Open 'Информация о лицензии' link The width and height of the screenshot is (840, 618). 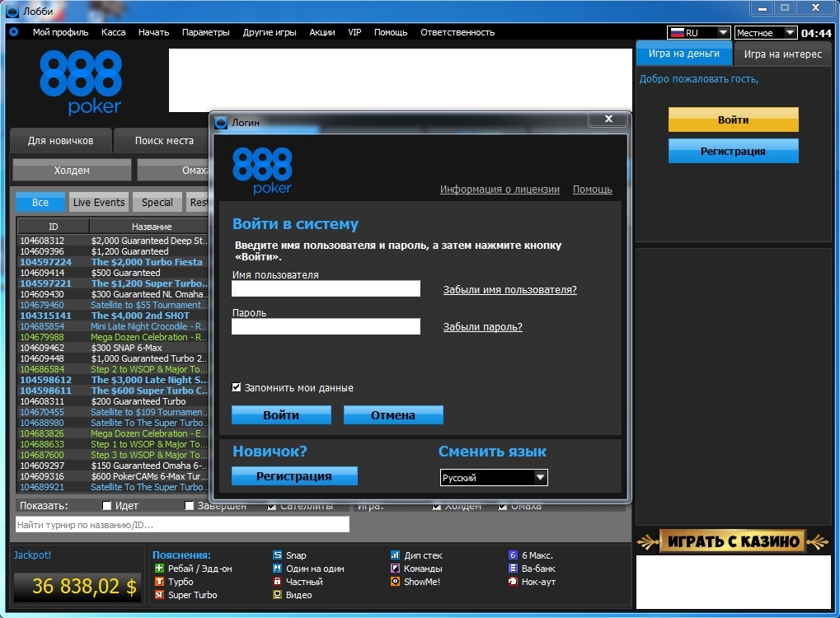point(500,189)
